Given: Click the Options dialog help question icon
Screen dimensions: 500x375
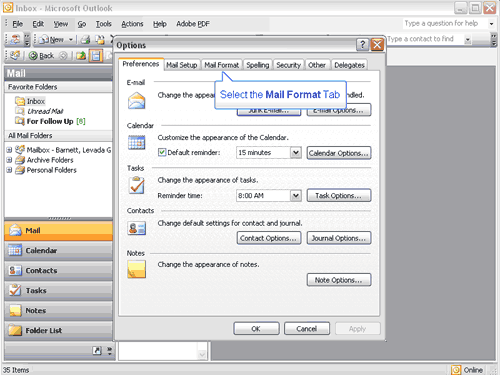Looking at the screenshot, I should coord(362,44).
